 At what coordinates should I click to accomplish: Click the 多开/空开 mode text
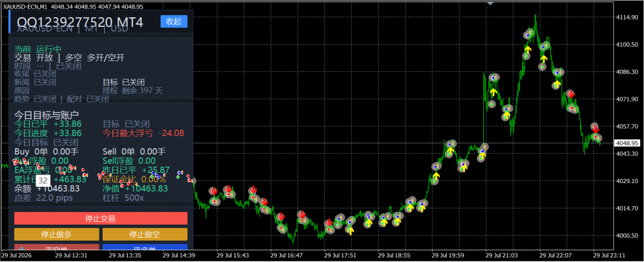(x=106, y=58)
